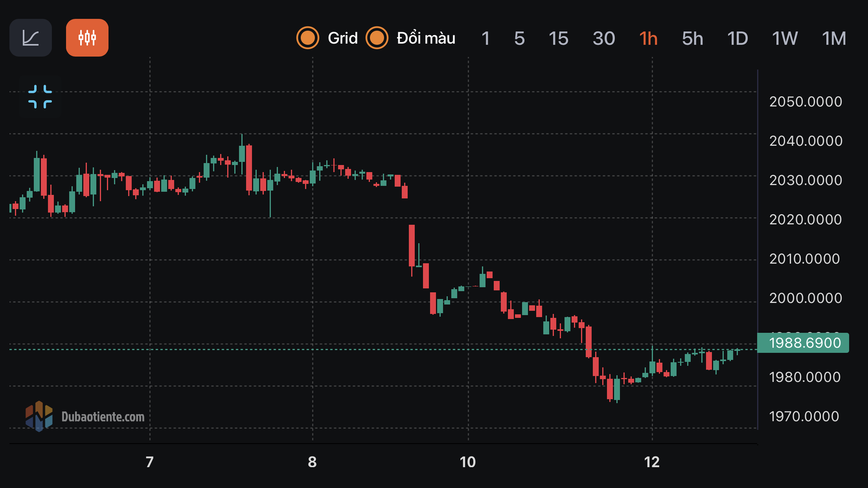Click the 1970.0000 price axis label

(x=804, y=416)
